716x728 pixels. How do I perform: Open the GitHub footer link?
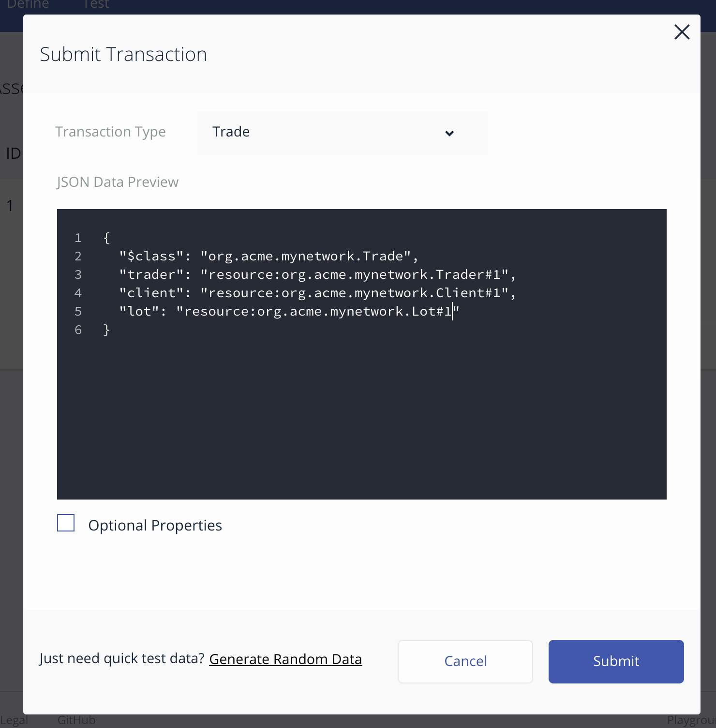[x=76, y=720]
